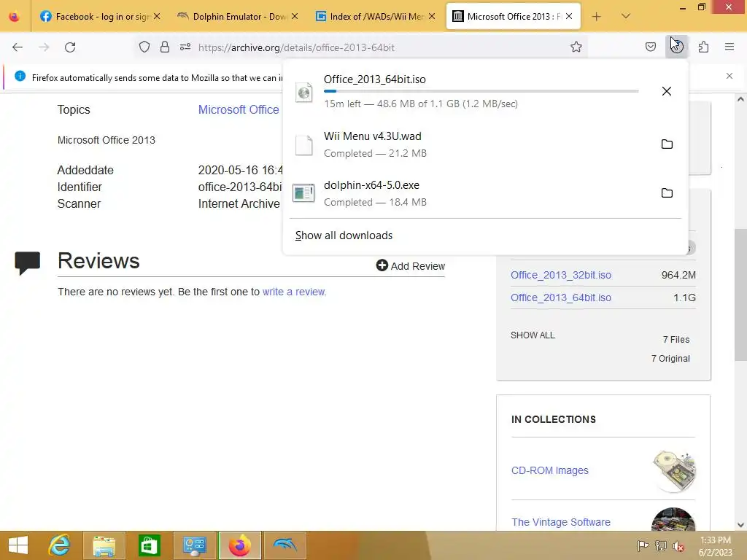The height and width of the screenshot is (560, 747).
Task: Show dolphin-x64-5.0.exe in folder
Action: (x=667, y=192)
